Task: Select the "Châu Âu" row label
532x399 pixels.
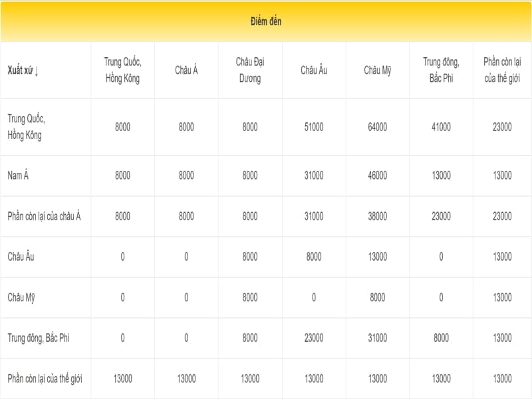Action: pyautogui.click(x=21, y=257)
